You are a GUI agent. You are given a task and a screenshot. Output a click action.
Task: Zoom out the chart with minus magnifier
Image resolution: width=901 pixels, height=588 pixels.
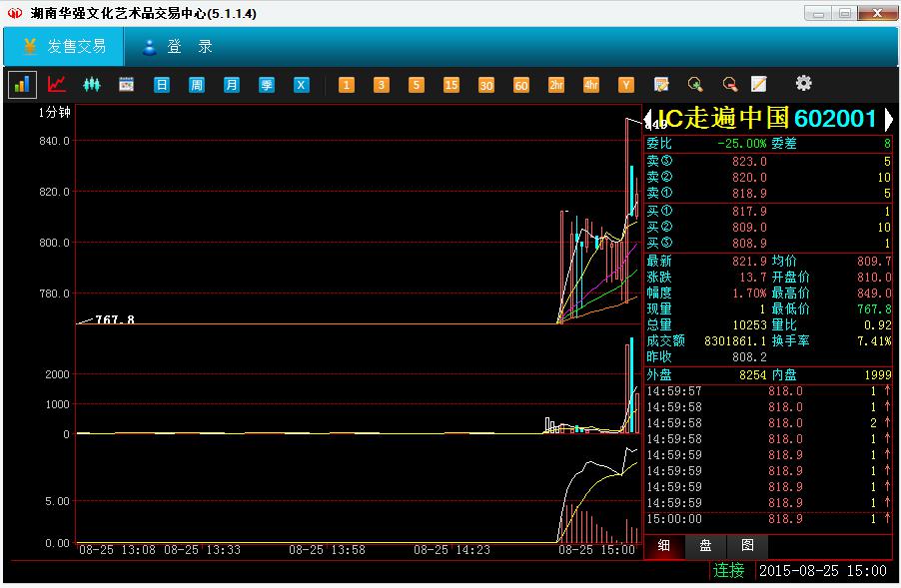coord(730,85)
